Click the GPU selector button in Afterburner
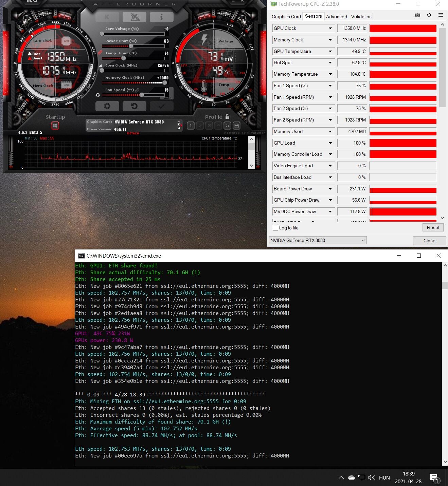This screenshot has width=448, height=486. pos(179,125)
